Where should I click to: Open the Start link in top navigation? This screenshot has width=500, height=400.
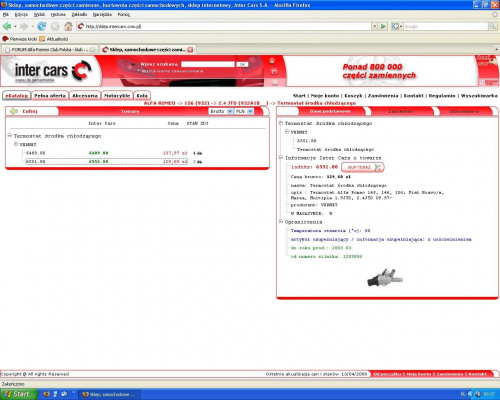pyautogui.click(x=299, y=96)
